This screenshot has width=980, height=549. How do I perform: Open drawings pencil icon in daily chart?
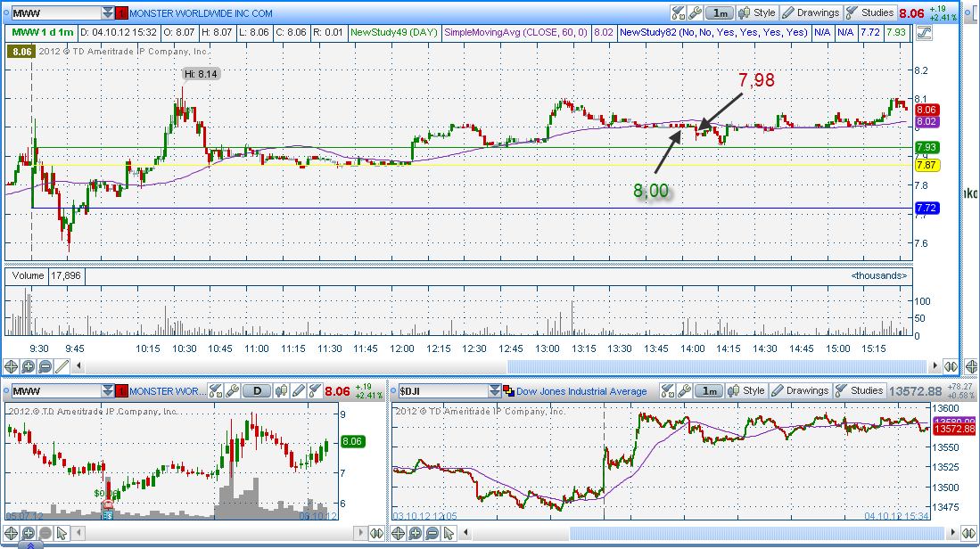point(298,391)
